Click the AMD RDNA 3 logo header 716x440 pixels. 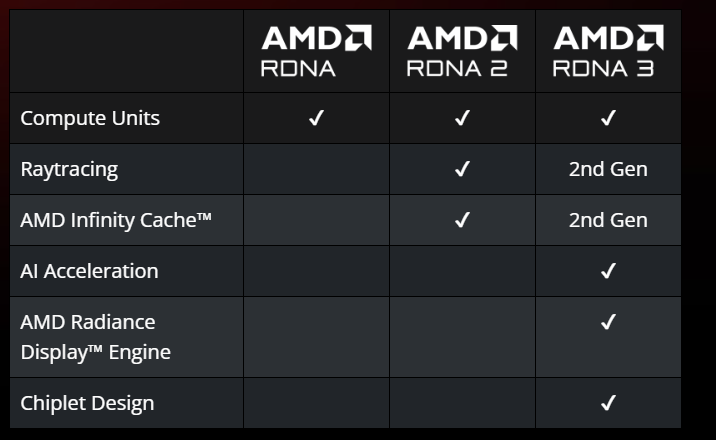pyautogui.click(x=608, y=51)
